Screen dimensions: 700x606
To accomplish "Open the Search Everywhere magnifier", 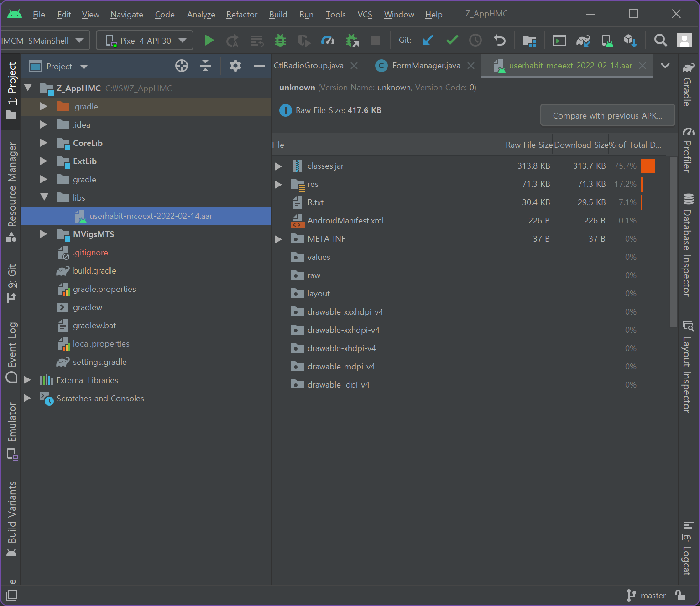I will (x=660, y=41).
